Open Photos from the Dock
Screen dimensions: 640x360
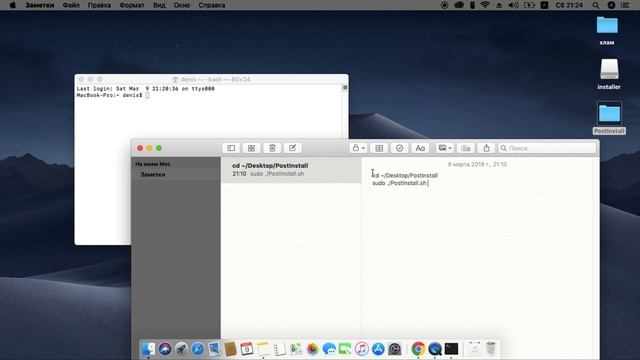point(312,349)
